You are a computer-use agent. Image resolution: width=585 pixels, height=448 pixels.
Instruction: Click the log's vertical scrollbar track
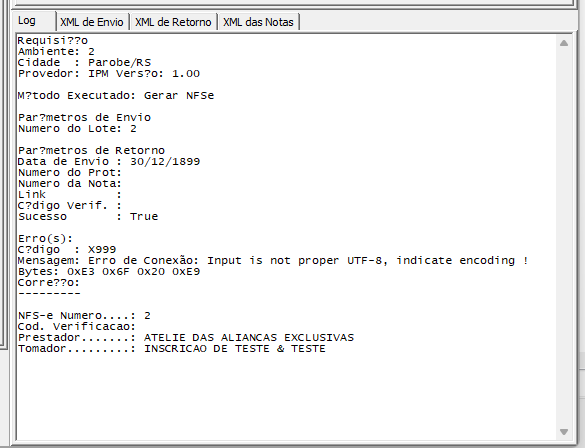click(x=564, y=238)
